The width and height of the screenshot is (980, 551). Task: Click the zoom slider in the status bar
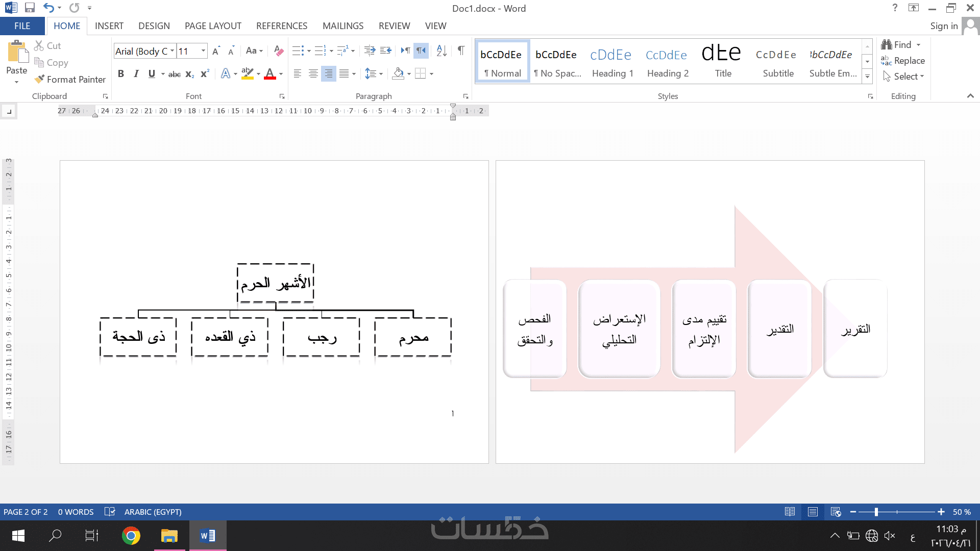pos(876,512)
